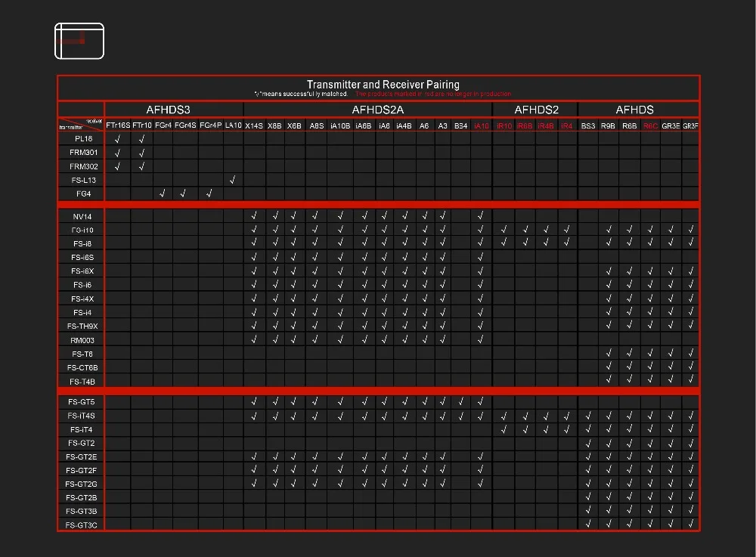Viewport: 756px width, 557px height.
Task: Click the X8B column header
Action: (x=274, y=125)
